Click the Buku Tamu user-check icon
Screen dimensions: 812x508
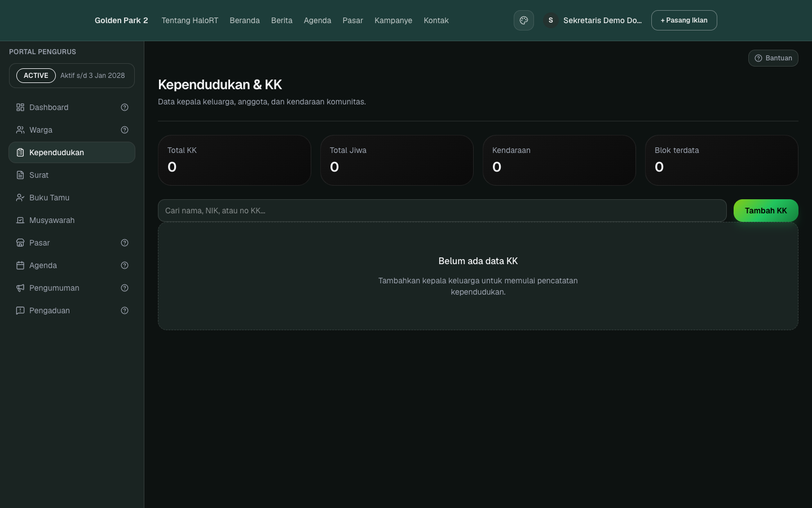(x=20, y=198)
